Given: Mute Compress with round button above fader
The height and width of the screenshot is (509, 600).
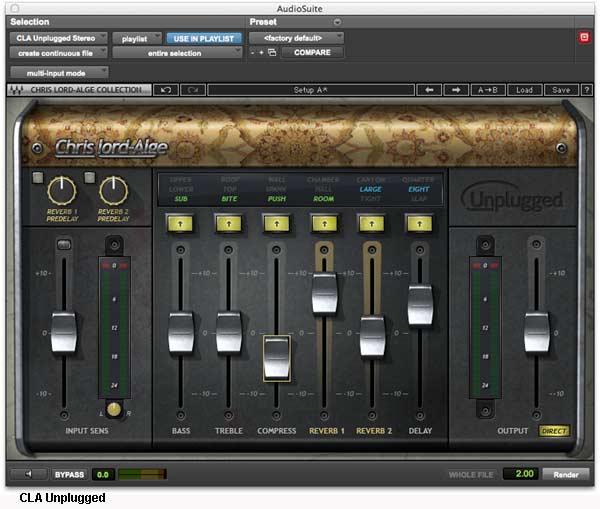Looking at the screenshot, I should point(276,250).
